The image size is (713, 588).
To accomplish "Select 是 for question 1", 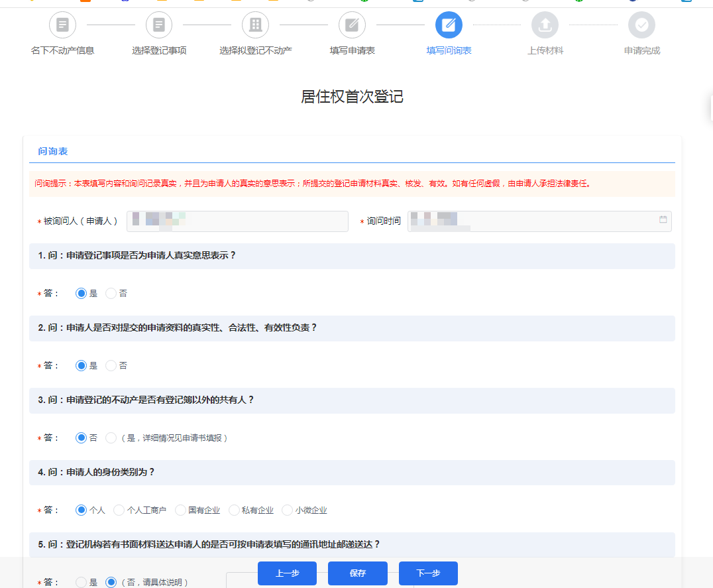I will [x=80, y=292].
